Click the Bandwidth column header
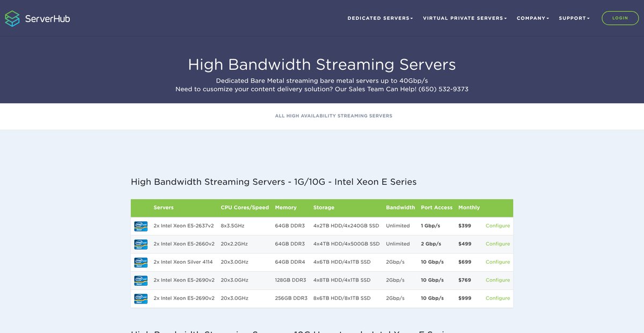This screenshot has height=333, width=644. coord(400,208)
